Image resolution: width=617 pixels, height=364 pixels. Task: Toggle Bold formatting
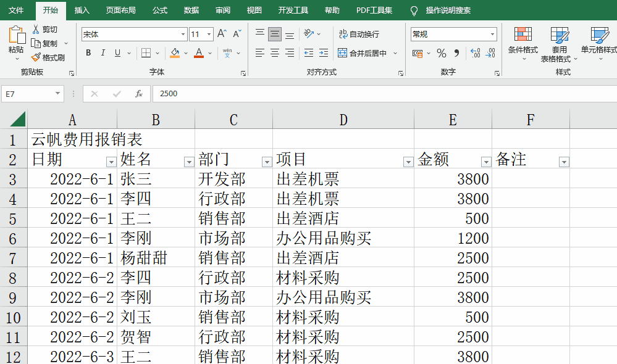[x=88, y=53]
